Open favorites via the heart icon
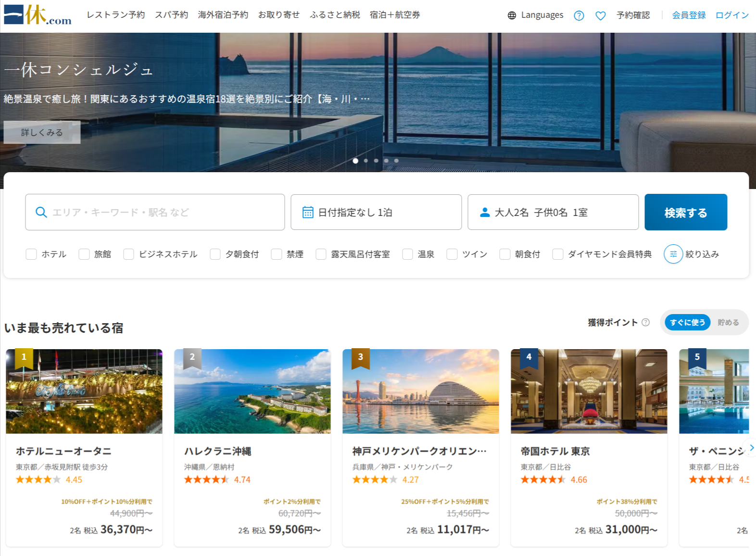 pos(600,15)
